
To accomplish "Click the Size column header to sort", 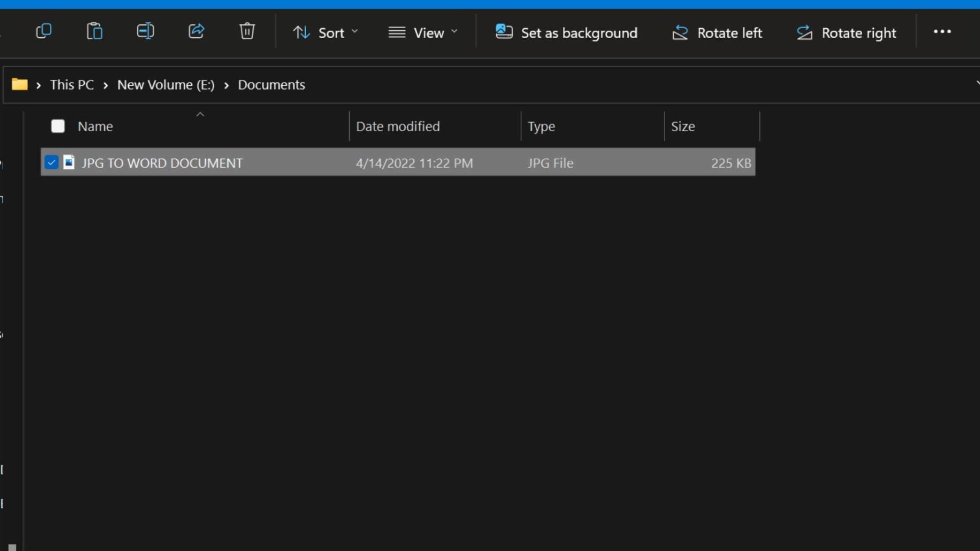I will [682, 126].
